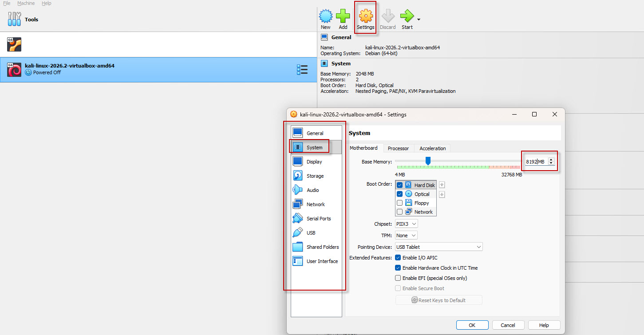The width and height of the screenshot is (644, 335).
Task: Open the Start button dropdown arrow
Action: pyautogui.click(x=419, y=20)
